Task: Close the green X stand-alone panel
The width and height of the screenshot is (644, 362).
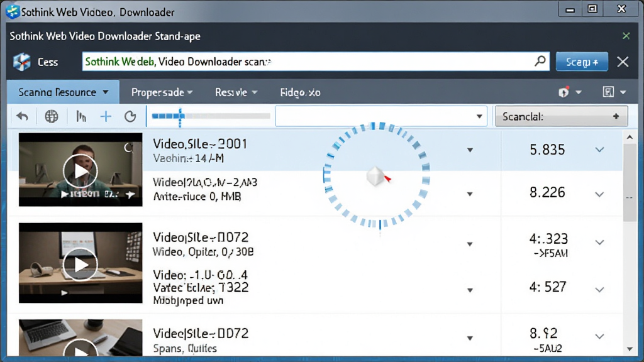Action: coord(626,36)
